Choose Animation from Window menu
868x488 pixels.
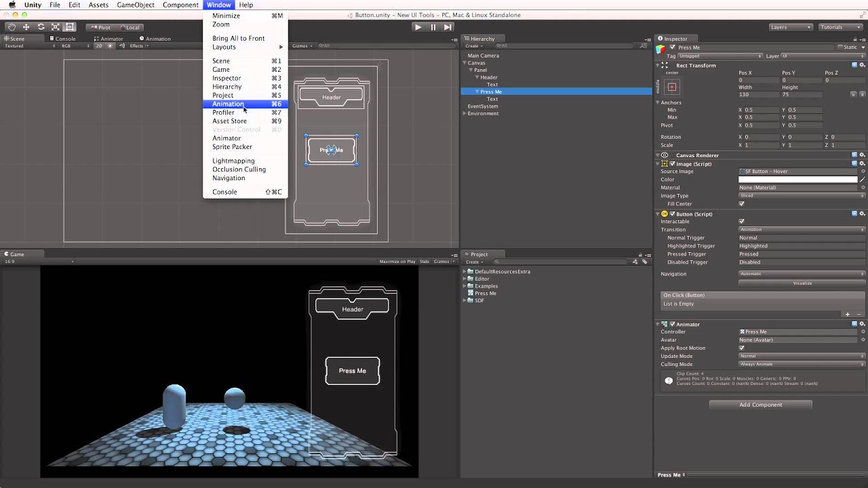point(245,104)
